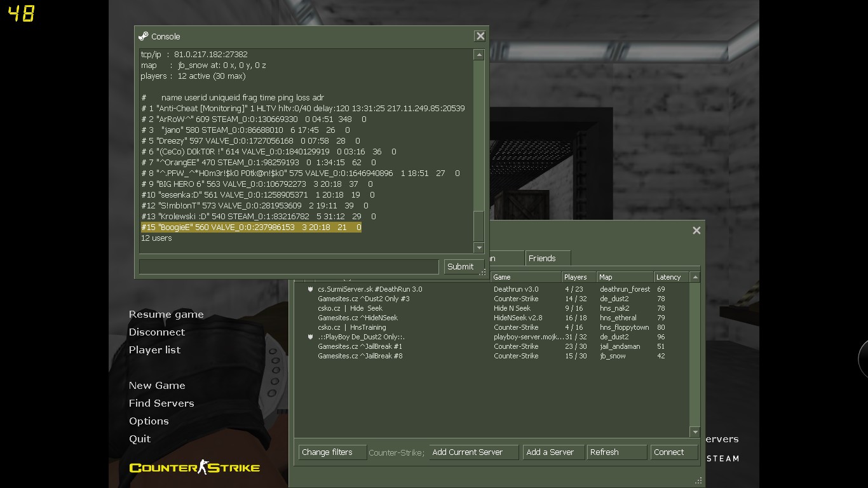Select the cs.SurmiServer.sk #DeathRun 3.0 server row
868x488 pixels.
click(492, 289)
